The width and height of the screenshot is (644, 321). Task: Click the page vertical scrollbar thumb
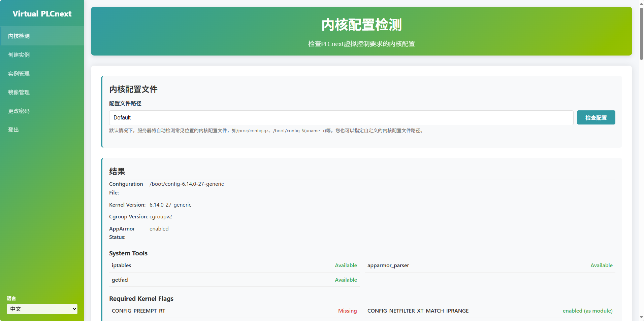click(641, 34)
